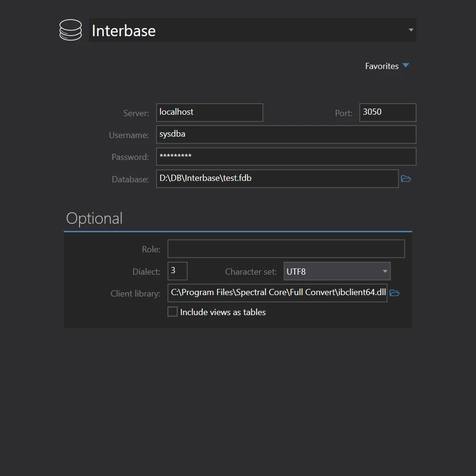The image size is (476, 476).
Task: Select the Dialect field showing 3
Action: coord(177,271)
